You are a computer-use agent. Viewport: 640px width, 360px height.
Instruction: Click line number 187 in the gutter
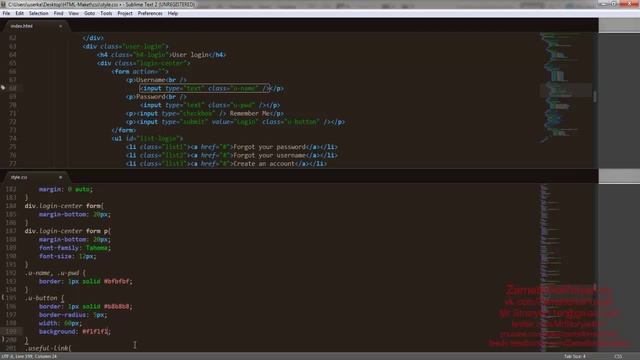point(11,231)
